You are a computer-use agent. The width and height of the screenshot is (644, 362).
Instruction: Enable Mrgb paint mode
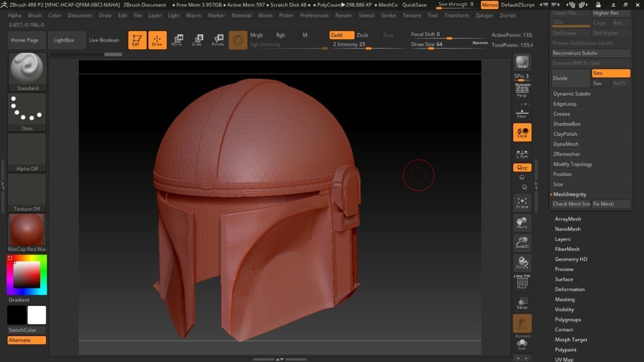tap(261, 35)
